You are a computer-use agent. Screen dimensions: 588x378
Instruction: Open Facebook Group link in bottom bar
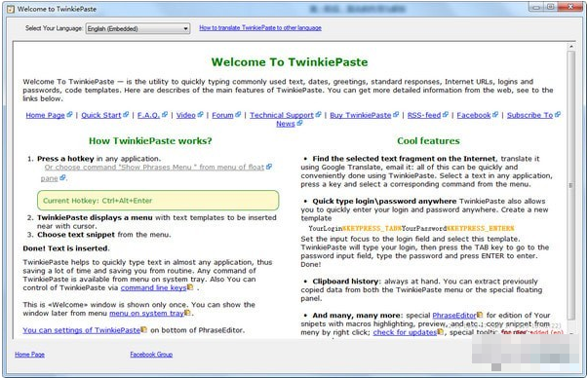[x=151, y=355]
